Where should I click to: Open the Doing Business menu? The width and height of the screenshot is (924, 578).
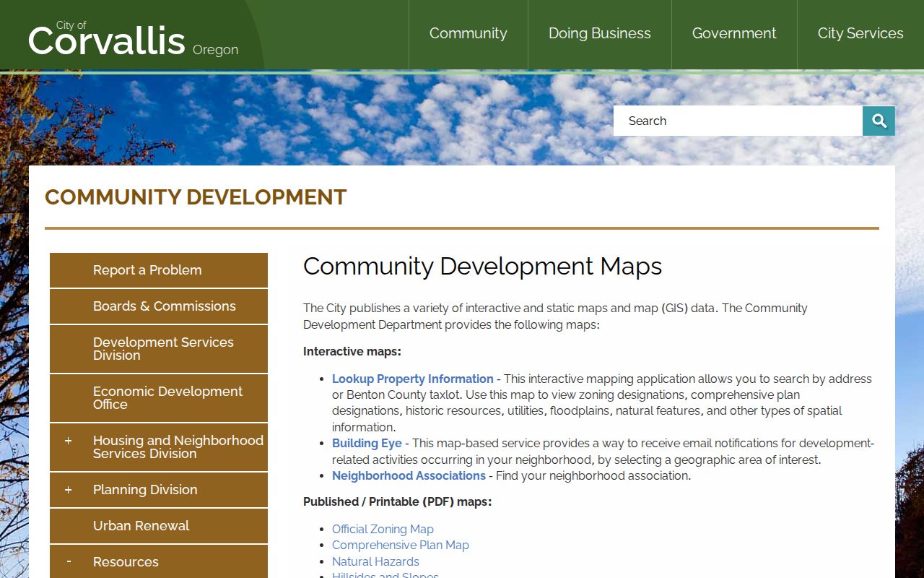[x=600, y=34]
